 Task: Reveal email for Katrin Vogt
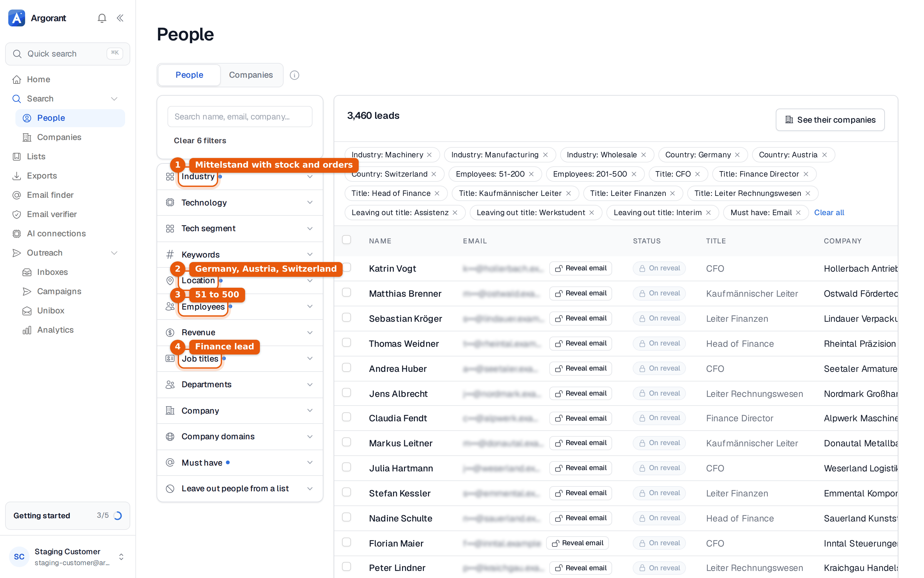[x=581, y=268]
